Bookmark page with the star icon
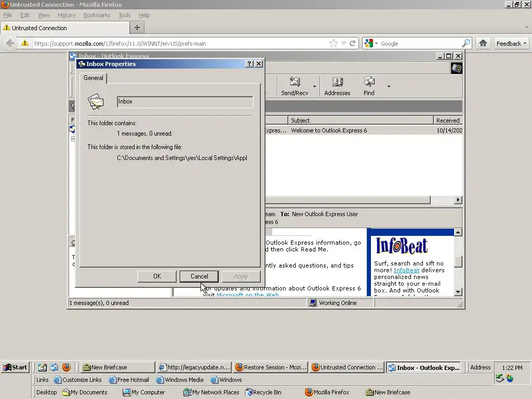532x399 pixels. pos(334,44)
